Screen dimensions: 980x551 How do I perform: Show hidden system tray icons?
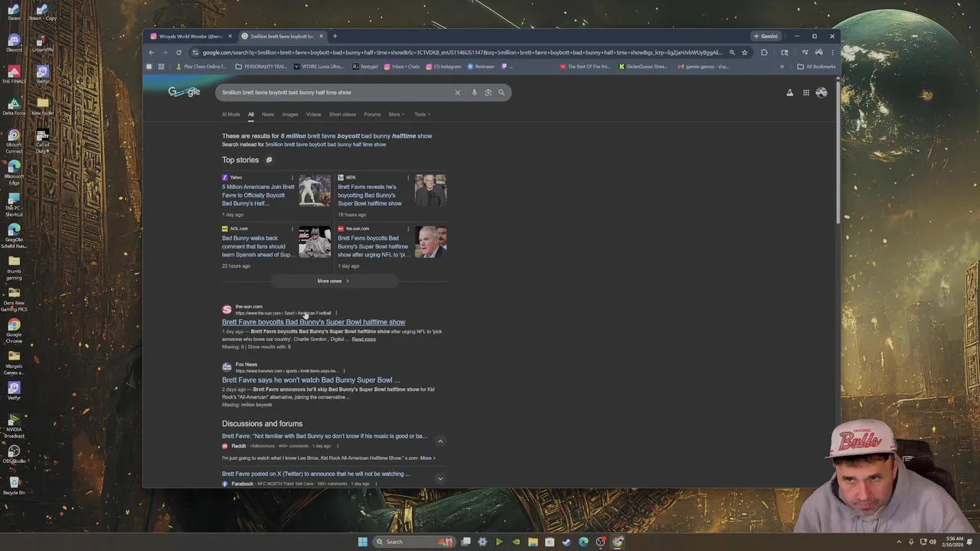(900, 542)
